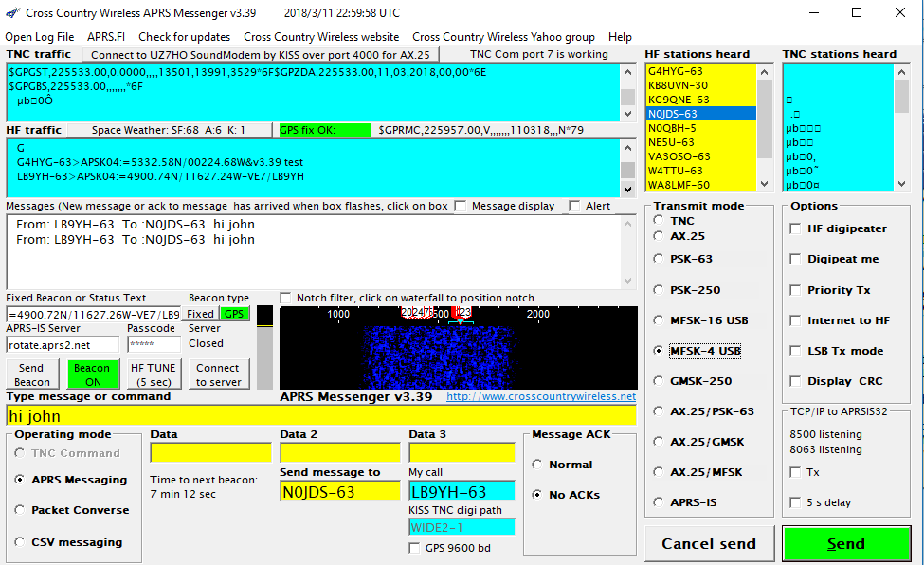This screenshot has width=924, height=565.
Task: Toggle the Beacon ON button
Action: [93, 374]
